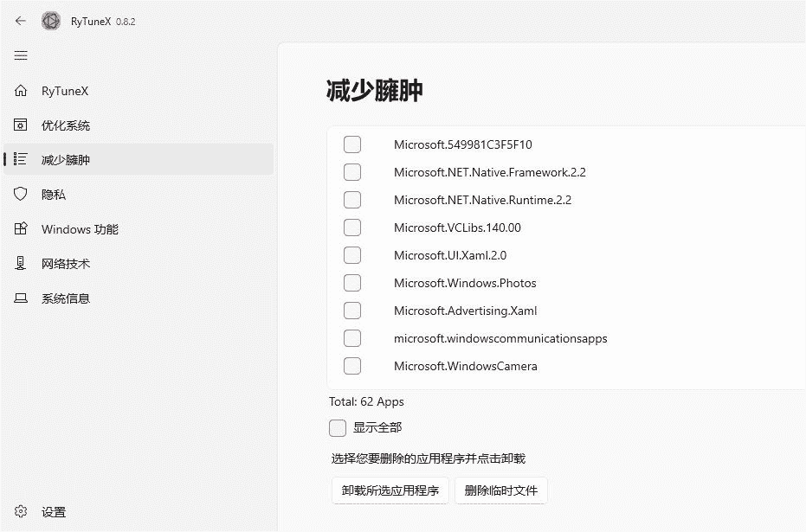This screenshot has height=532, width=806.
Task: Open the 网络技术 network icon
Action: point(20,263)
